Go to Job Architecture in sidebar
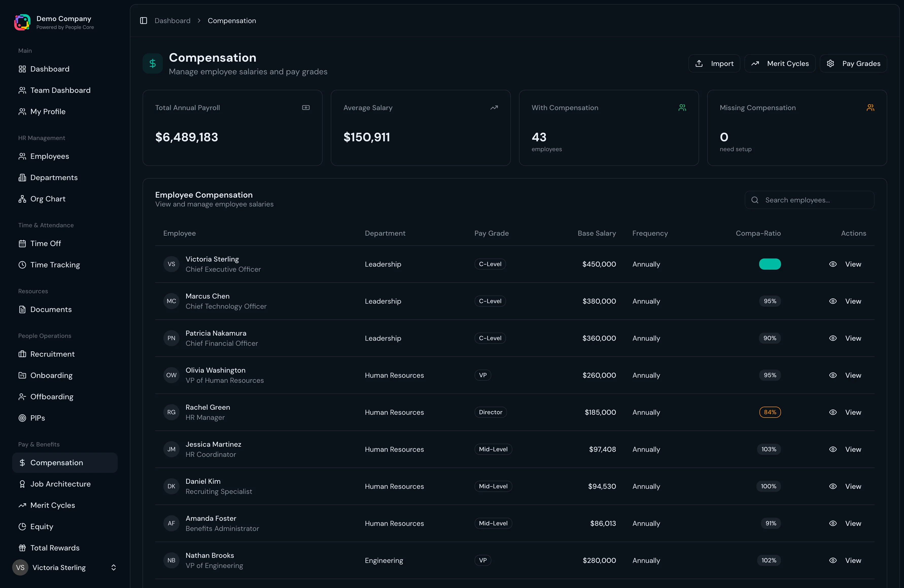The width and height of the screenshot is (904, 588). [x=60, y=484]
